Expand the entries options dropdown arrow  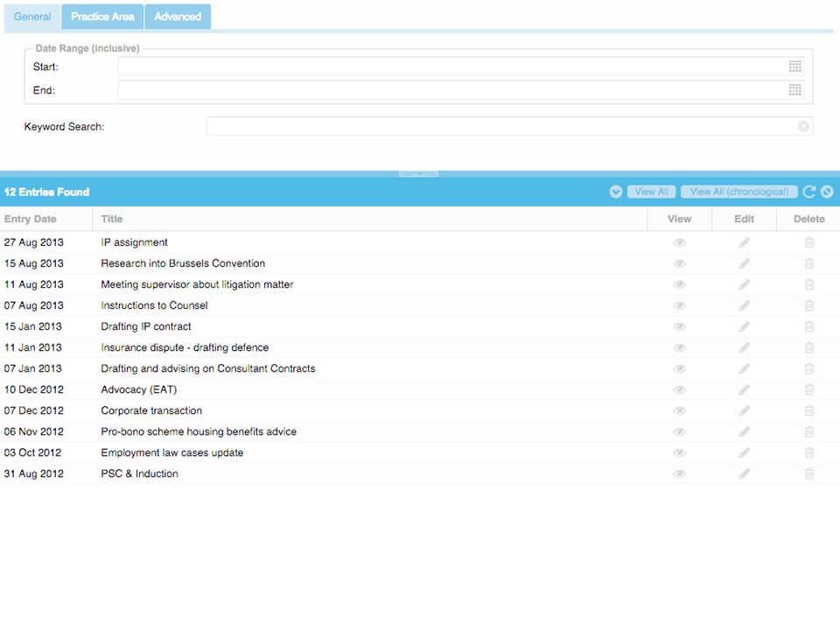[615, 192]
